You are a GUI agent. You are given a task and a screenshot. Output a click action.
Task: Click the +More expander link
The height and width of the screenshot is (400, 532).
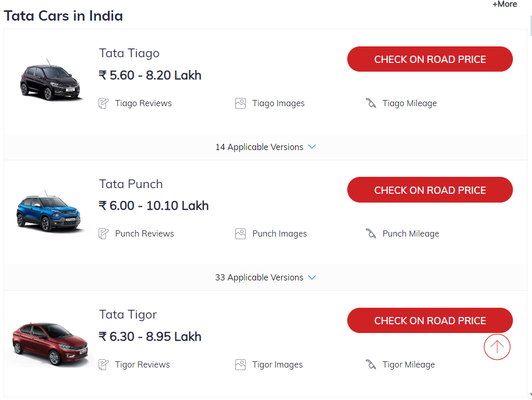pos(504,4)
